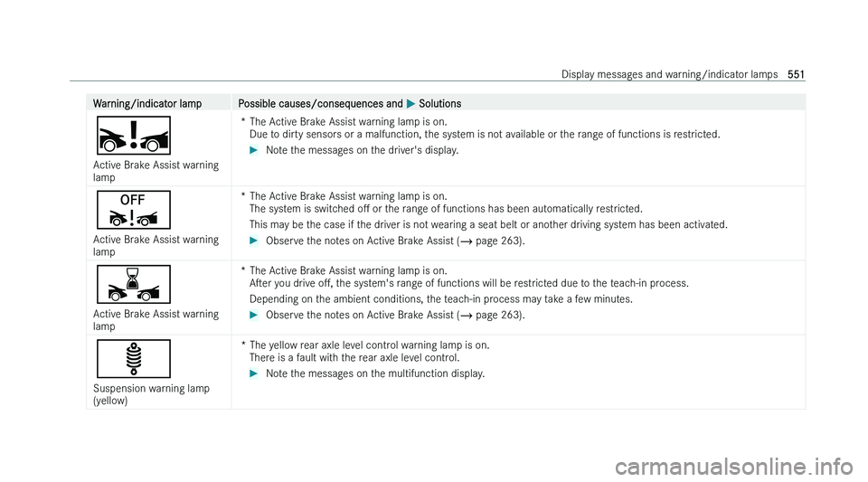Open the first page 263 reference link
Image resolution: width=868 pixels, height=482 pixels.
(490, 241)
